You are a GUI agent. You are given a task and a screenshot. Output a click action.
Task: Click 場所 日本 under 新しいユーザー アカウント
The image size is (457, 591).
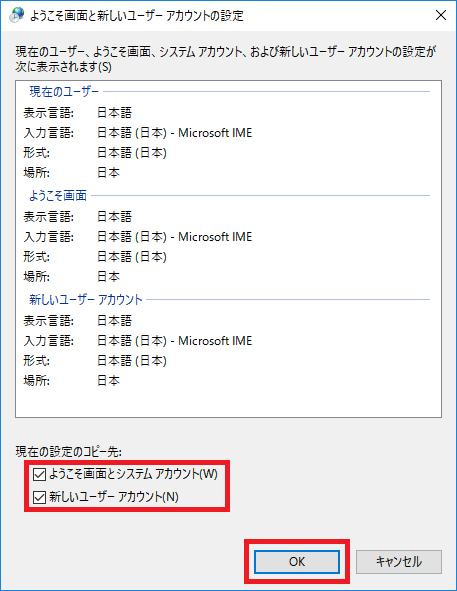pos(109,381)
